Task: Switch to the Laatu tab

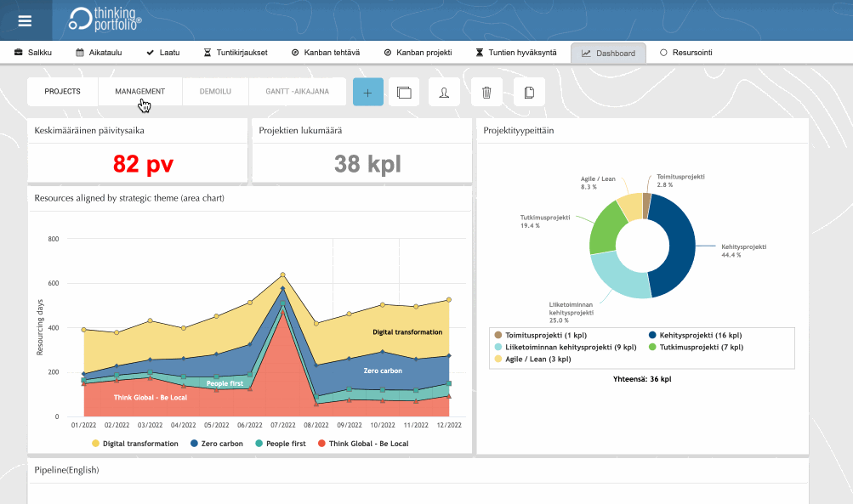Action: (x=162, y=53)
